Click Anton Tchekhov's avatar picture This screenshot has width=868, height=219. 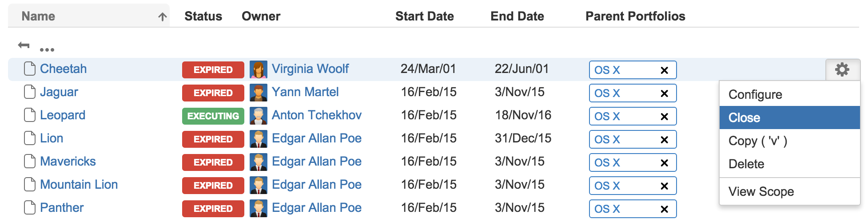258,116
